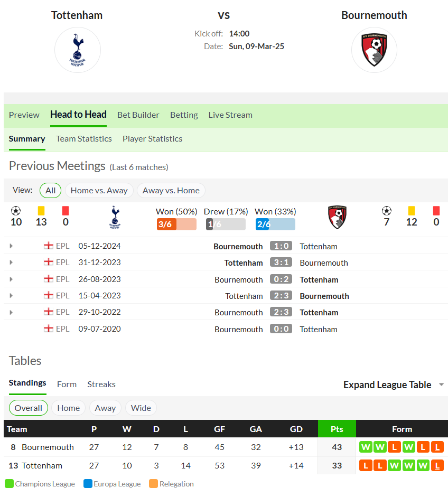The image size is (448, 497).
Task: Click the Bournemouth team name in the standings table
Action: (x=48, y=447)
